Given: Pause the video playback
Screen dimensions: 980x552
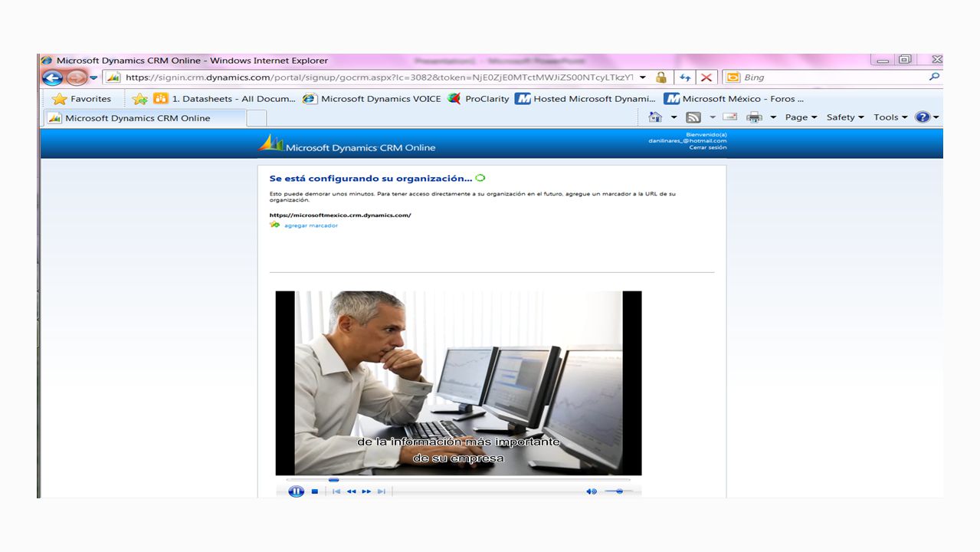Looking at the screenshot, I should pyautogui.click(x=296, y=491).
